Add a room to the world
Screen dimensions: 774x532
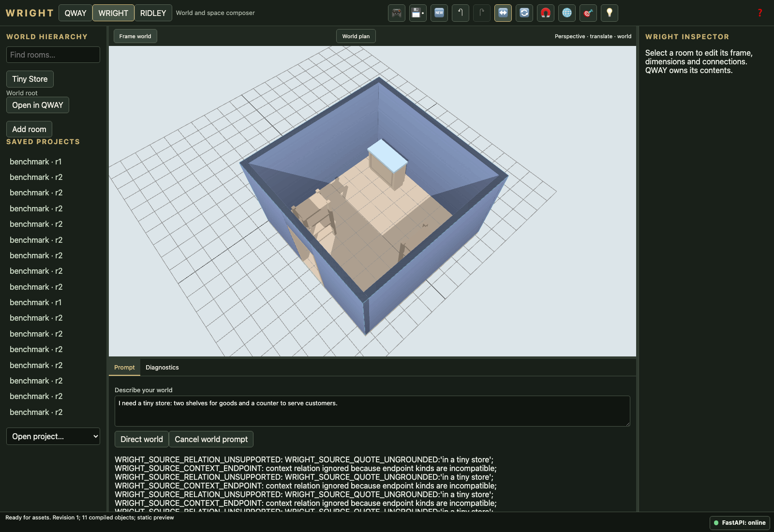(x=29, y=129)
